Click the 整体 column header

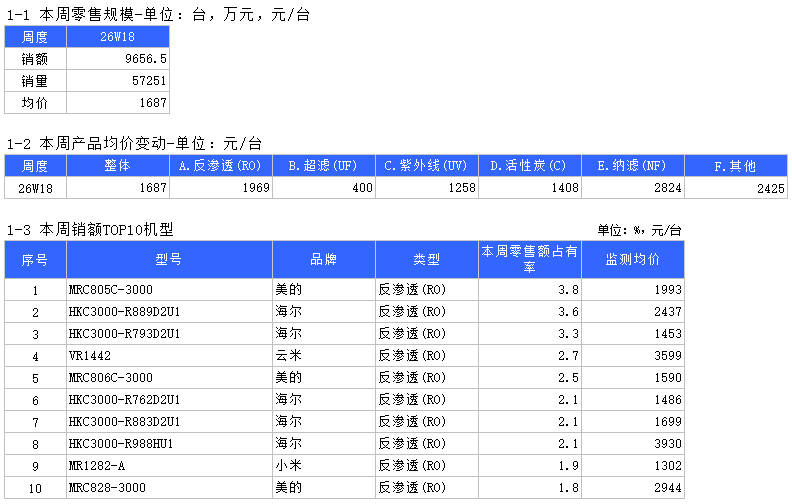tap(117, 166)
